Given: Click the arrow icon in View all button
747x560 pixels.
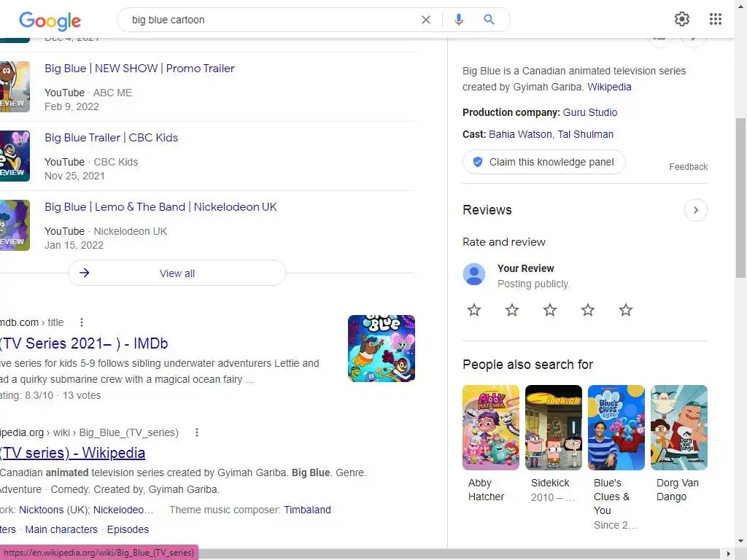Looking at the screenshot, I should (x=85, y=273).
